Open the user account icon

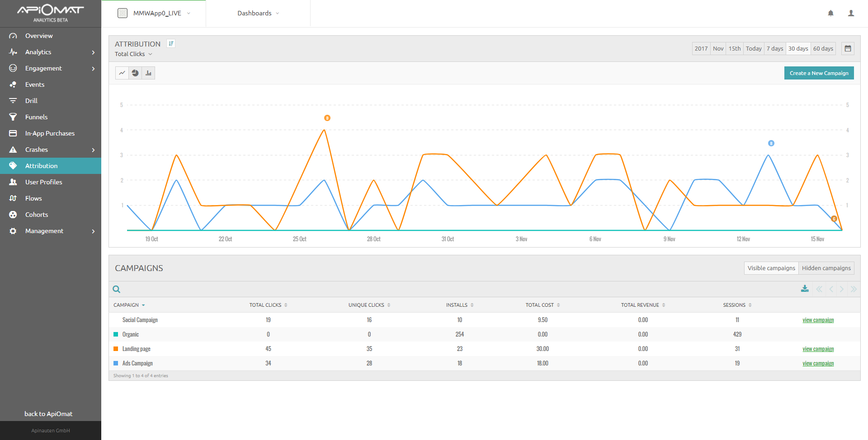tap(851, 13)
